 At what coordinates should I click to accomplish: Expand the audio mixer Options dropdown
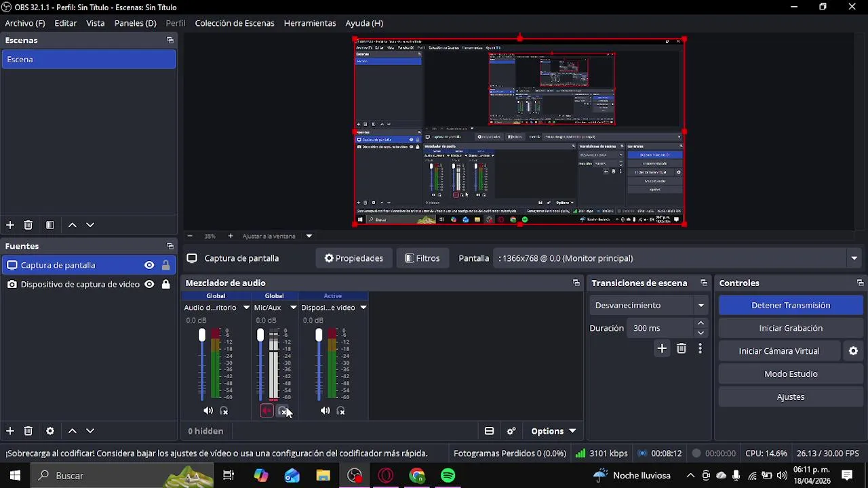click(x=553, y=431)
